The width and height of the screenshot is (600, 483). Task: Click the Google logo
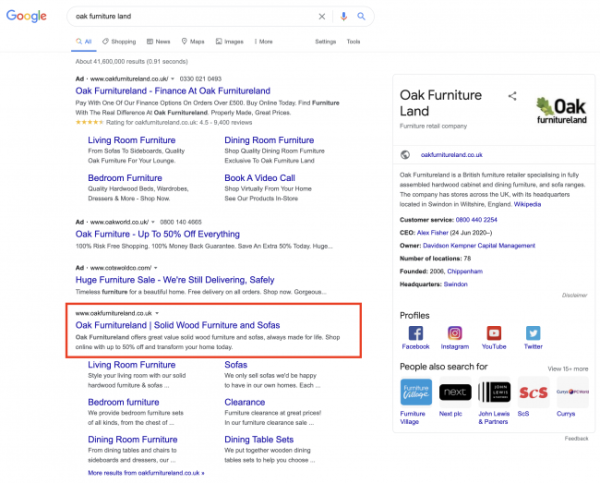pyautogui.click(x=31, y=17)
